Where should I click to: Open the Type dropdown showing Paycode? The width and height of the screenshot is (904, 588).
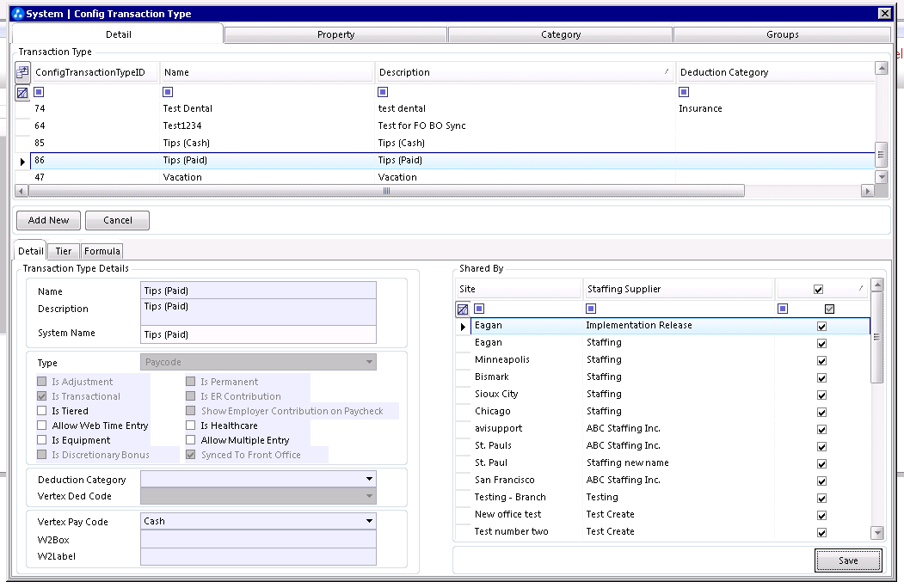pyautogui.click(x=369, y=361)
